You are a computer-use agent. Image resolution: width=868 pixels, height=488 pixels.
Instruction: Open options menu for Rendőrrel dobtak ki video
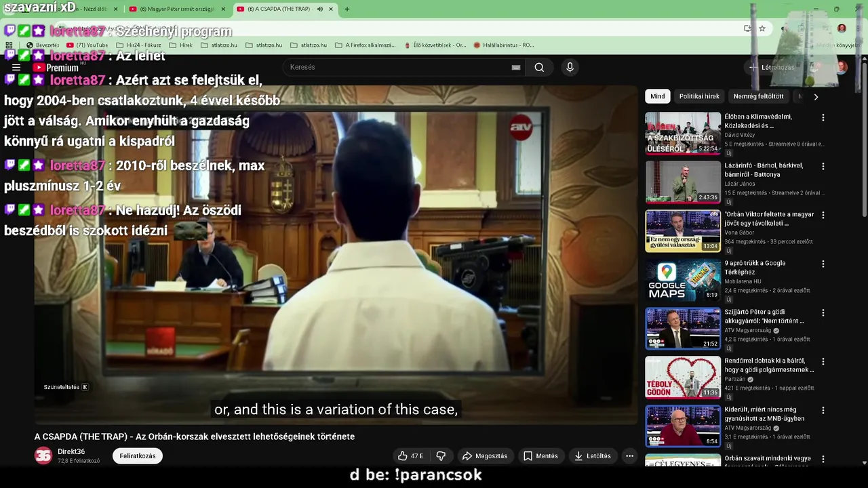[x=823, y=361]
